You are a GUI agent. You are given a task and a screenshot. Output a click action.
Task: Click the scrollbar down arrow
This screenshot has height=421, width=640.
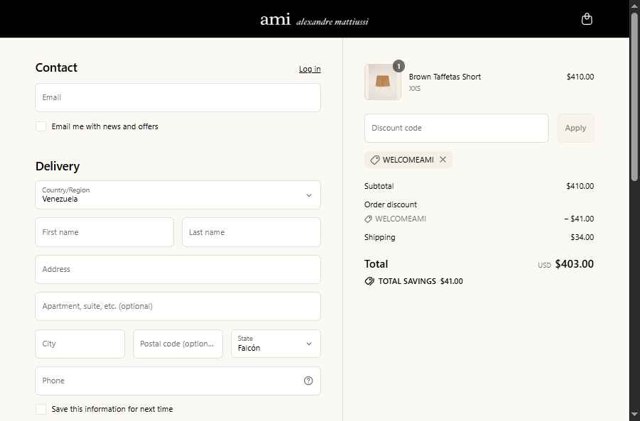pyautogui.click(x=635, y=415)
